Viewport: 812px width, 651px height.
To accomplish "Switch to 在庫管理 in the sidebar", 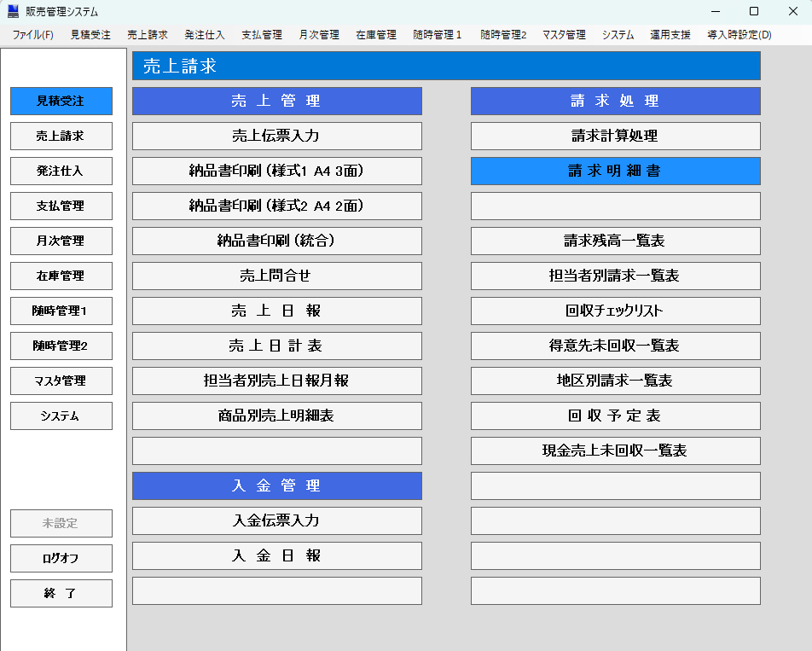I will click(x=61, y=276).
